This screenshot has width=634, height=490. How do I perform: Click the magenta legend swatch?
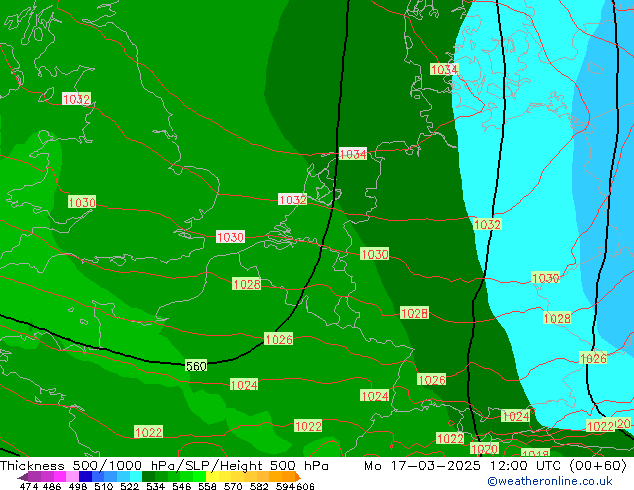click(59, 477)
